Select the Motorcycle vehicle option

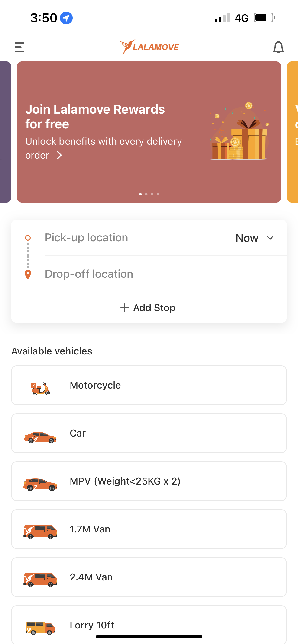[x=149, y=385]
